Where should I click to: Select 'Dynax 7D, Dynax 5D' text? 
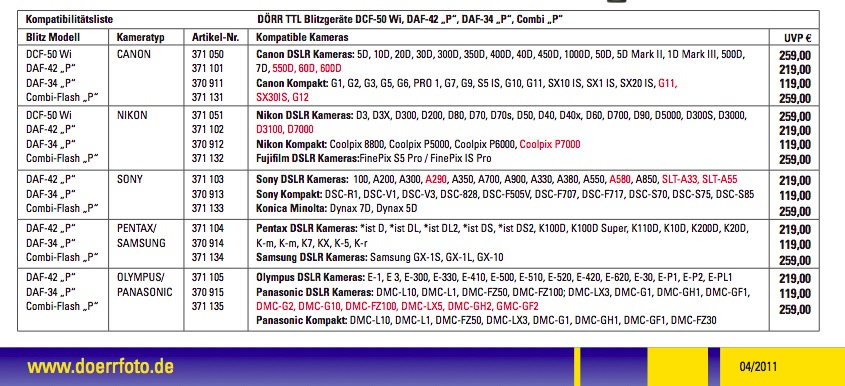(x=373, y=208)
